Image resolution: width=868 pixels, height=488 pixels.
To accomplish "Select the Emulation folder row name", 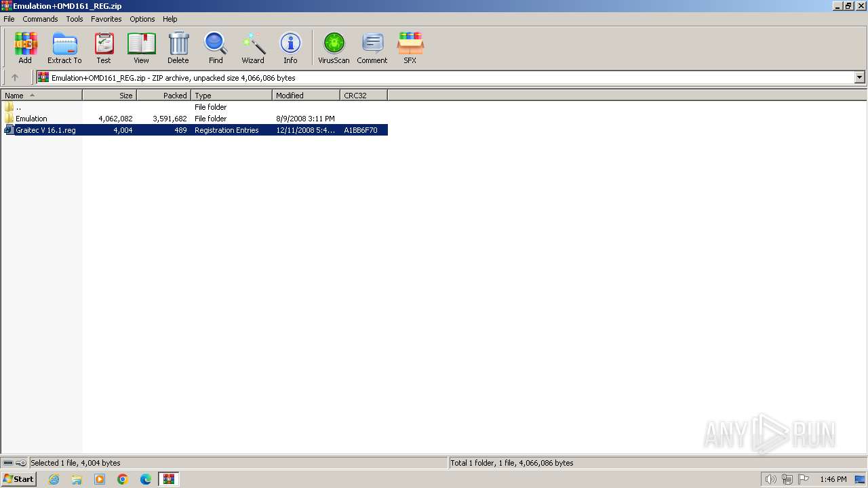I will coord(31,119).
